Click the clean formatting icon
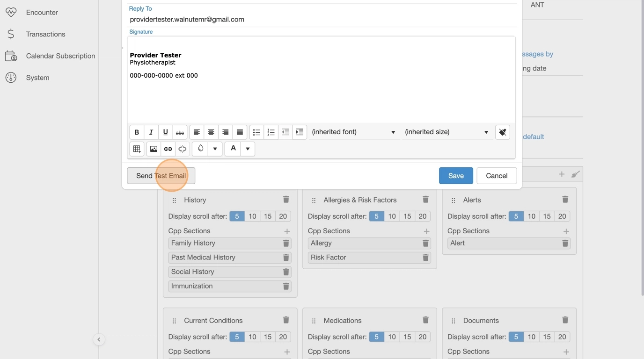 pyautogui.click(x=502, y=132)
